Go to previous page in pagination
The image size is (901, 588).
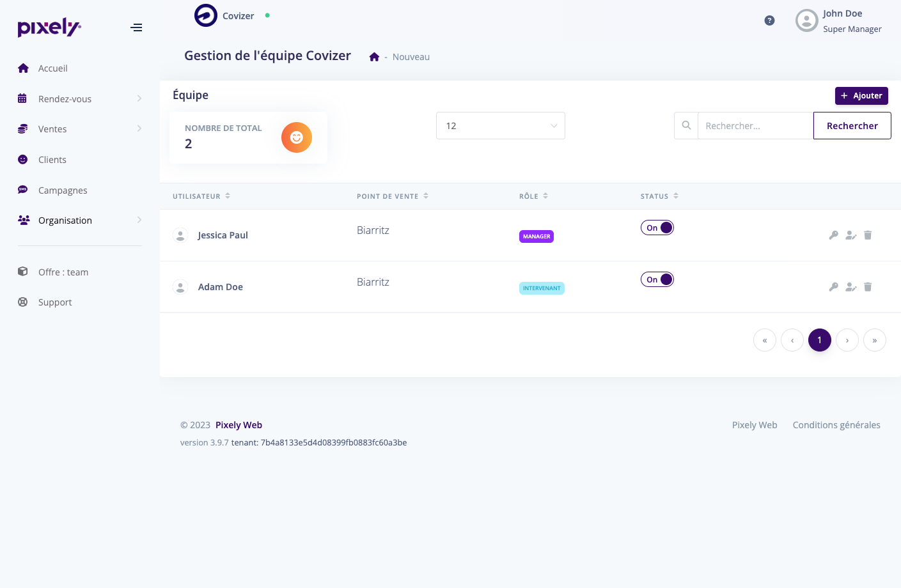(x=792, y=340)
